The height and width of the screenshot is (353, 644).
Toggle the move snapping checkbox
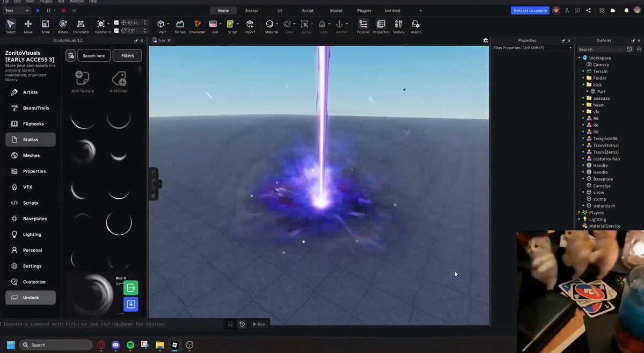pyautogui.click(x=116, y=23)
